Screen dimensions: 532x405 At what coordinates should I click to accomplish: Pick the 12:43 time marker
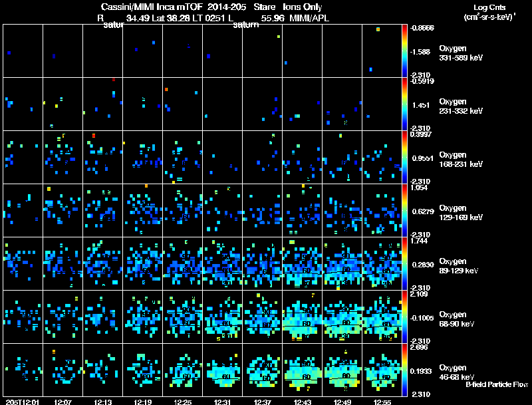303,402
